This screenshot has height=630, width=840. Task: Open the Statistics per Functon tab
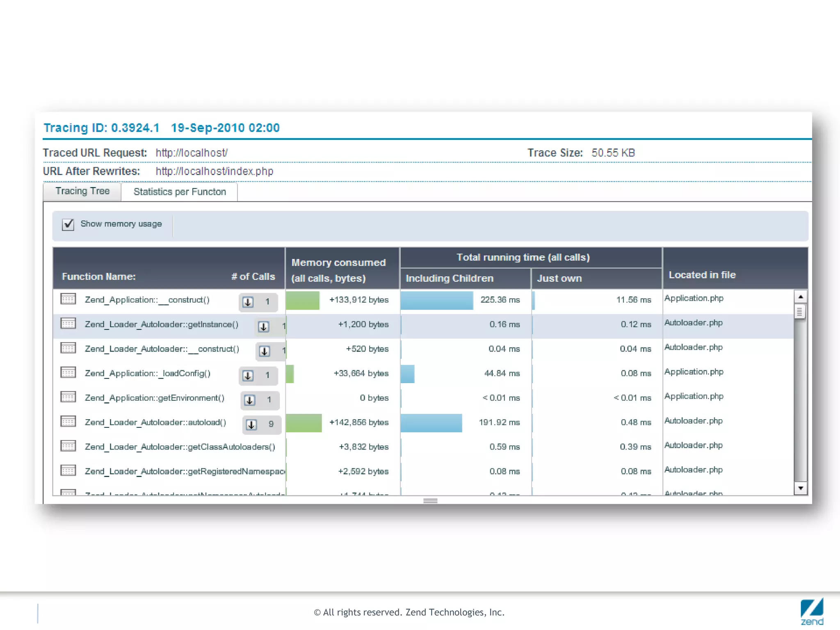click(x=180, y=192)
